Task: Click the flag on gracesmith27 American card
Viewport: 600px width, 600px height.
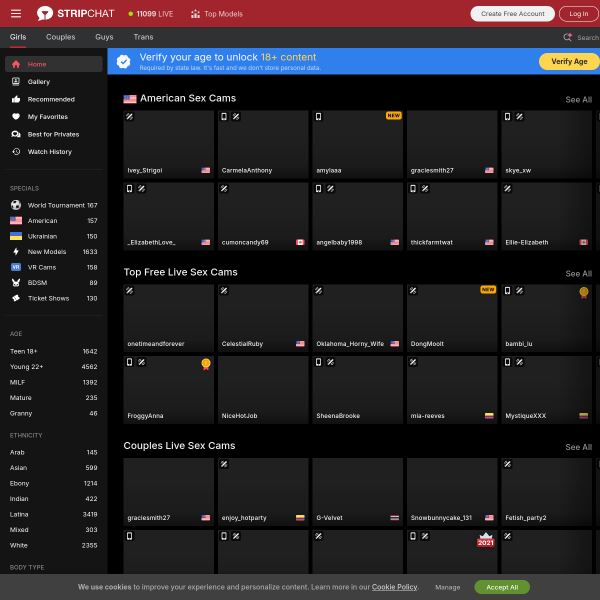Action: click(489, 170)
